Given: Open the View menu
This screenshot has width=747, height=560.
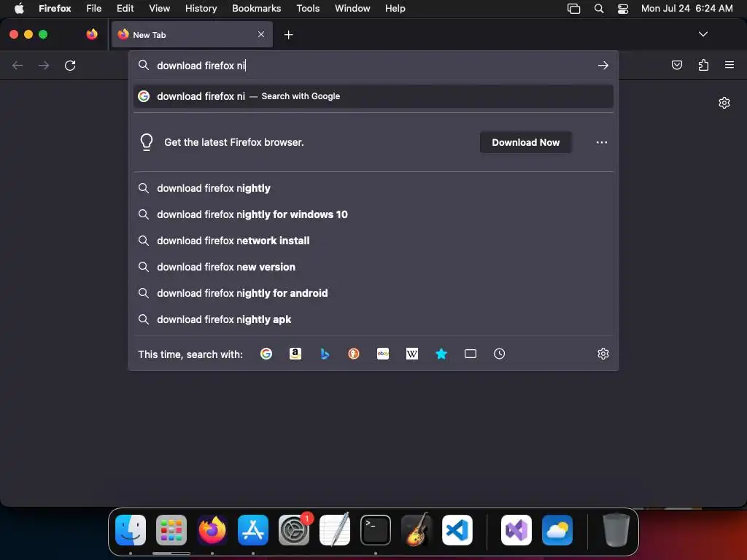Looking at the screenshot, I should click(160, 9).
